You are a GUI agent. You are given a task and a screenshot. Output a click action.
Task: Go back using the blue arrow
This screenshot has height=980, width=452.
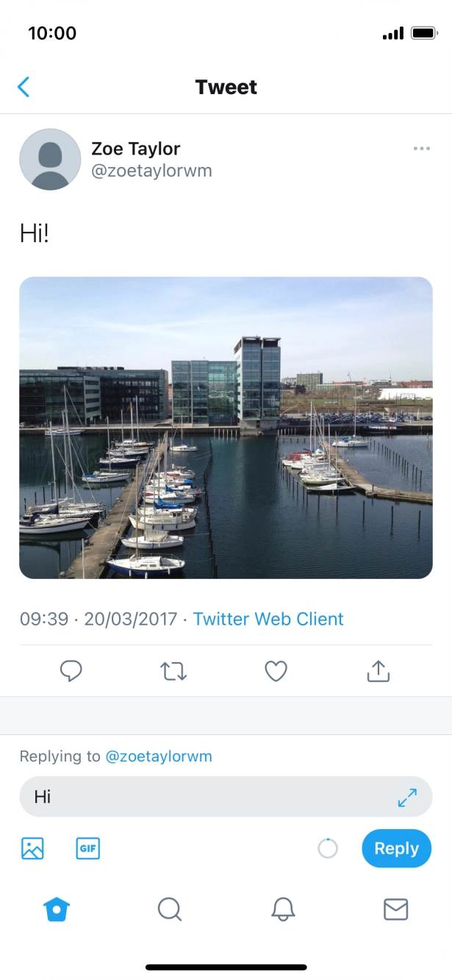(x=24, y=88)
